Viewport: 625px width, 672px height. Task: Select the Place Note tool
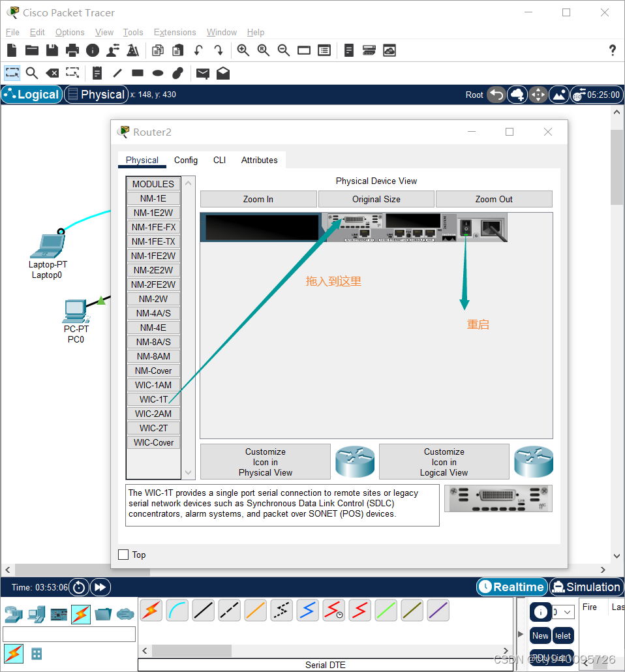pos(97,73)
